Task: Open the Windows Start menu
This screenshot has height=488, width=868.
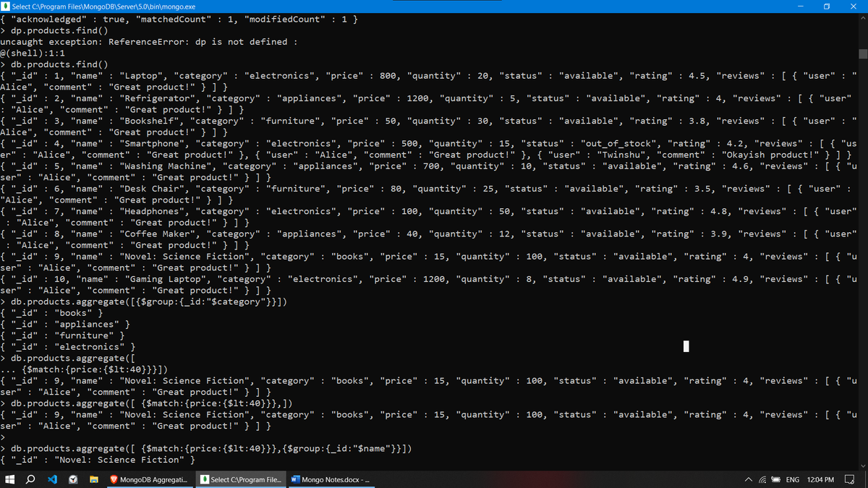Action: [x=10, y=479]
